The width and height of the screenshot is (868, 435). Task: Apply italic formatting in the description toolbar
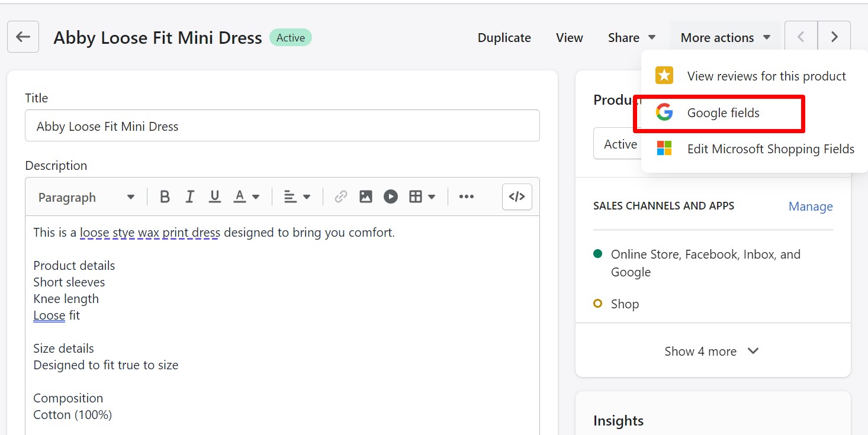190,197
